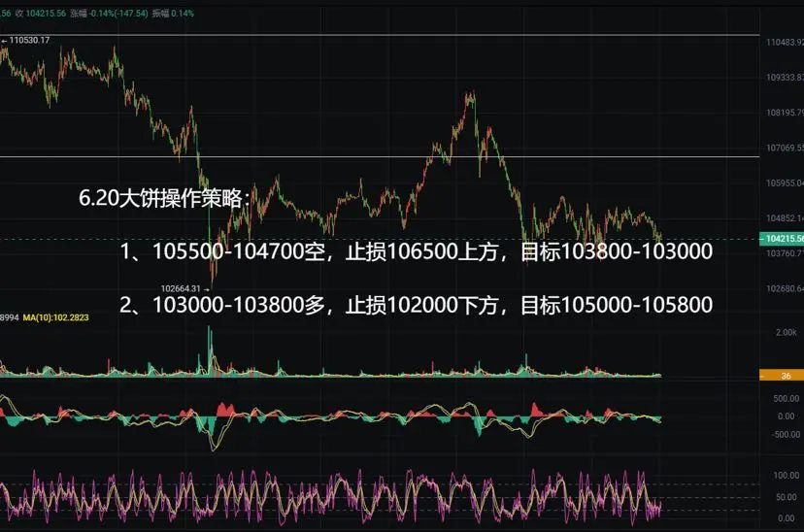Click the 500.00 MACD axis label
The height and width of the screenshot is (532, 804).
(x=787, y=399)
